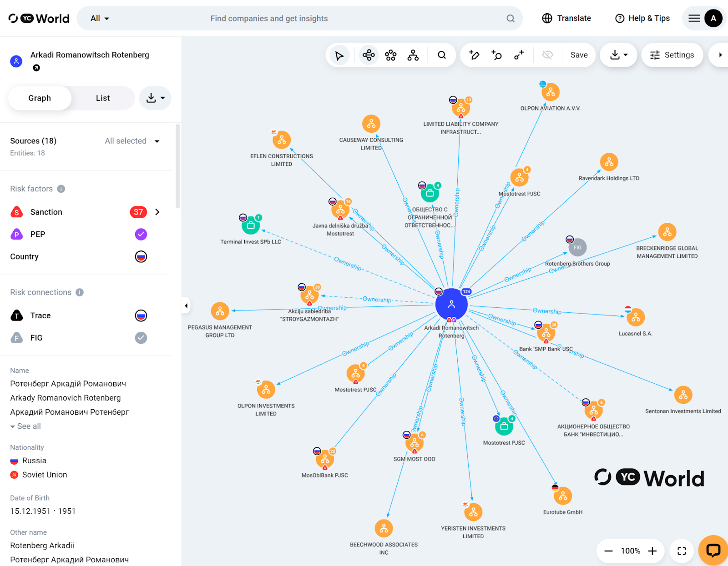Select the add note pencil tool
Viewport: 728px width, 566px height.
pos(474,55)
